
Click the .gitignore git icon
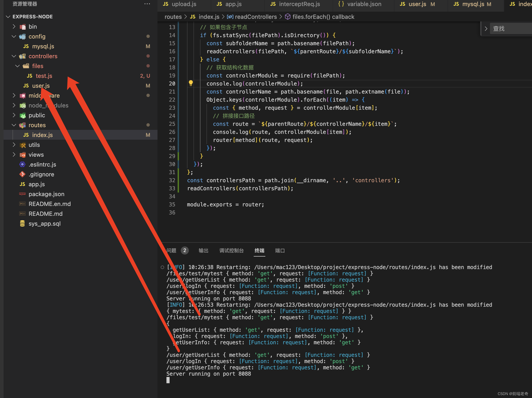coord(22,174)
